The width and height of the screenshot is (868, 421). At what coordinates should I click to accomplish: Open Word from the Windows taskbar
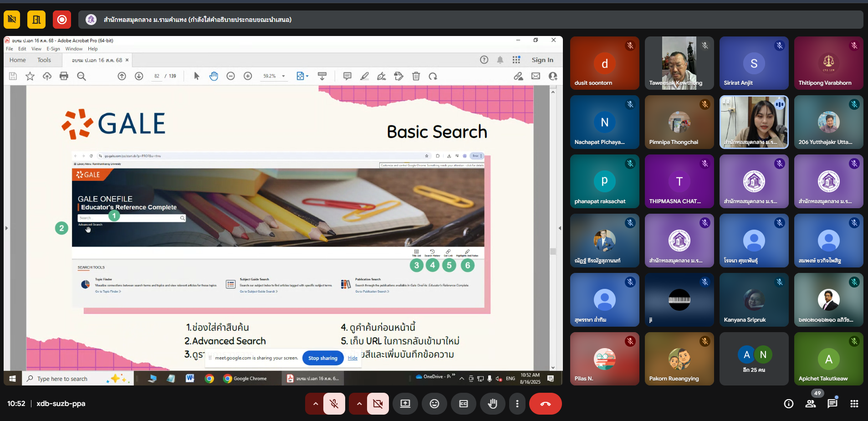pyautogui.click(x=190, y=378)
